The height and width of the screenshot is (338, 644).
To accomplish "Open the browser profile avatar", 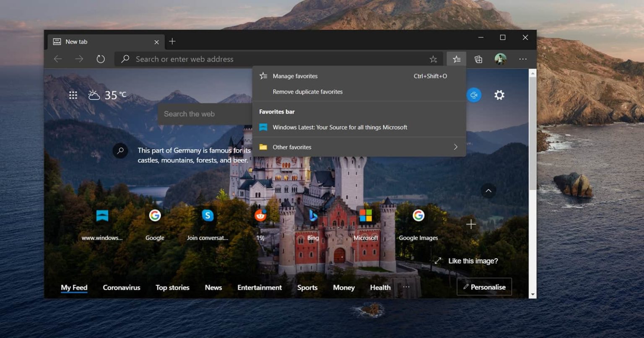I will (x=501, y=59).
